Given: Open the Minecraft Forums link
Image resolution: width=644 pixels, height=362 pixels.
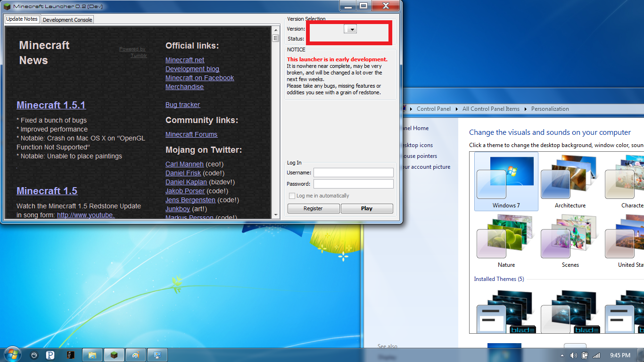Looking at the screenshot, I should coord(191,134).
